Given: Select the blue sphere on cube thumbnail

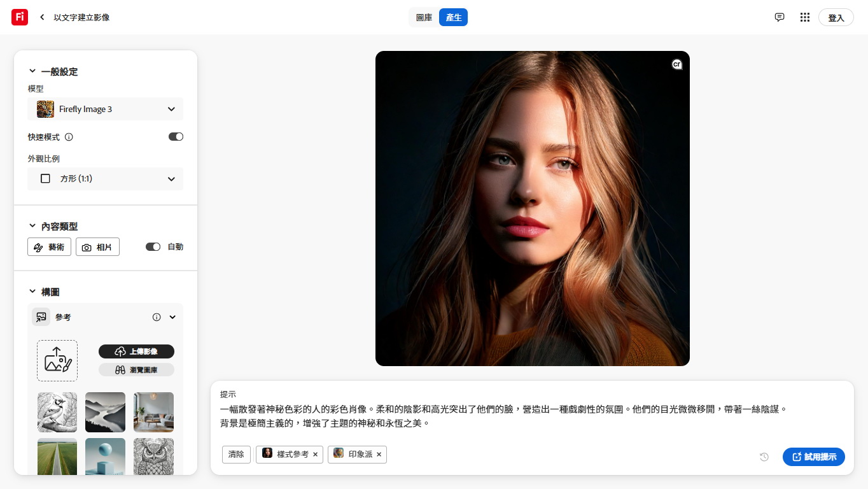Looking at the screenshot, I should tap(105, 457).
